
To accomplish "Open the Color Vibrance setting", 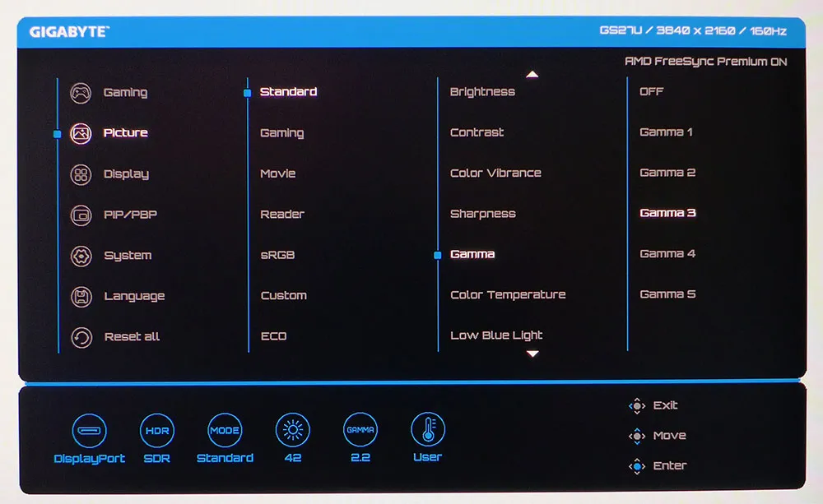I will point(495,173).
